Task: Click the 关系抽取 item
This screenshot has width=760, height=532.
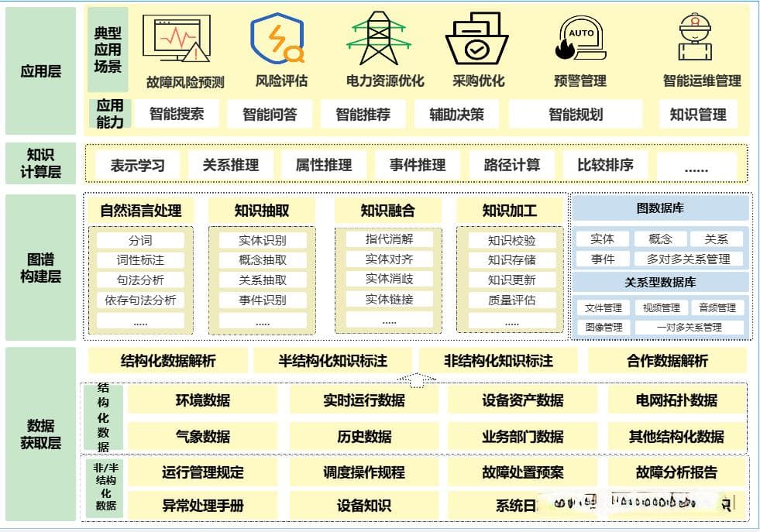Action: tap(262, 280)
